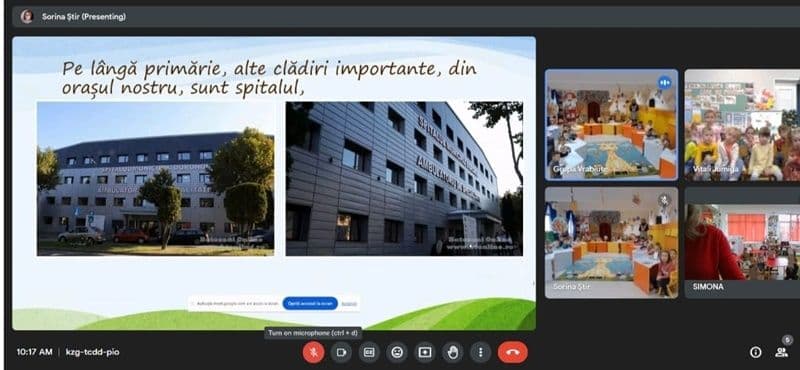800x370 pixels.
Task: Turn on the muted microphone button
Action: (x=313, y=352)
